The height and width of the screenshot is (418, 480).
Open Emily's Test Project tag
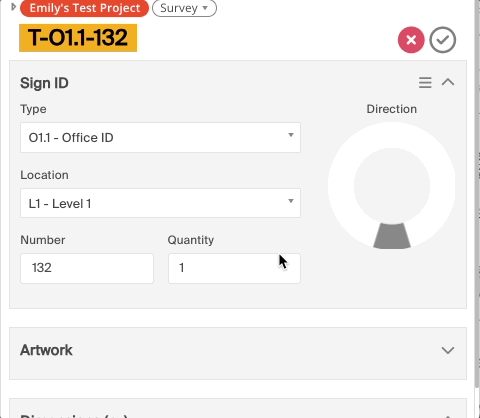(x=84, y=8)
